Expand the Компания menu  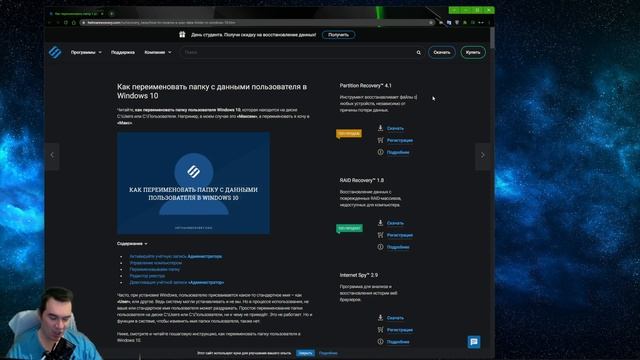[x=158, y=52]
